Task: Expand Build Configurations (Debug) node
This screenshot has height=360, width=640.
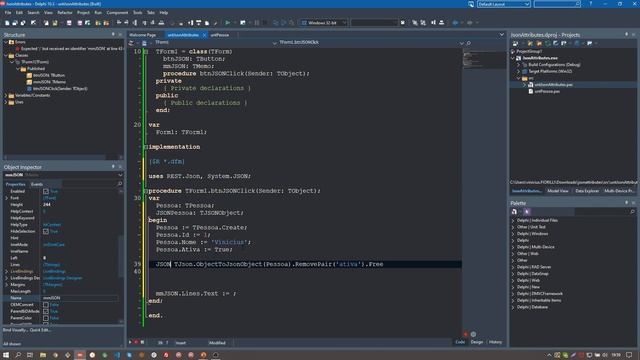Action: click(x=518, y=65)
